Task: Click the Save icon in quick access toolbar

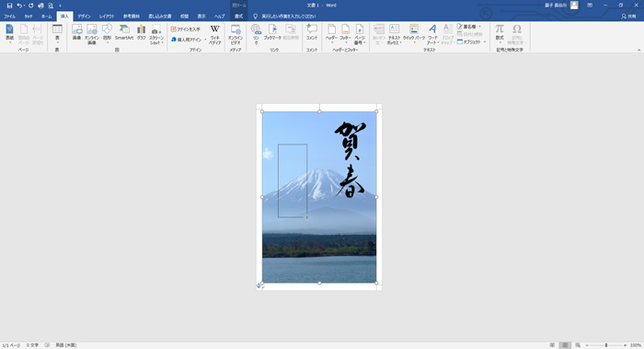Action: click(x=9, y=6)
